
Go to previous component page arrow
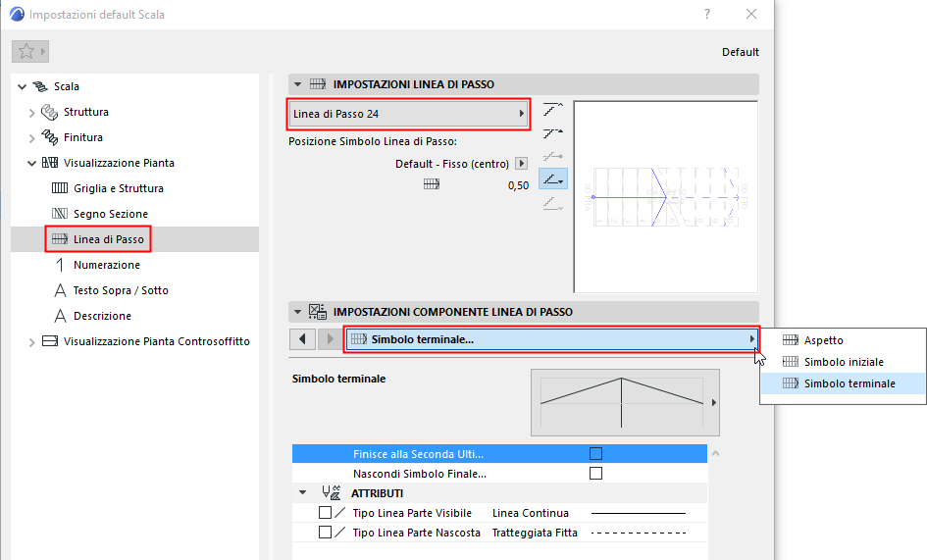coord(303,338)
